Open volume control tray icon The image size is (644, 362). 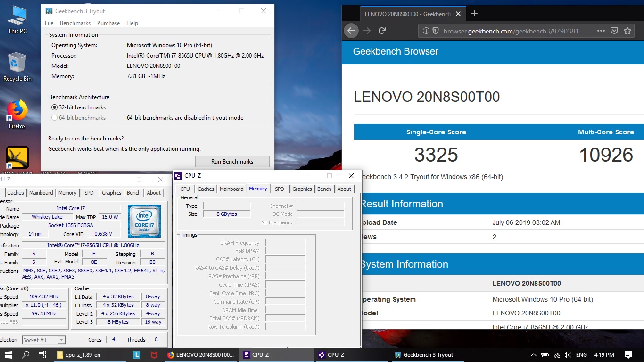(x=567, y=355)
